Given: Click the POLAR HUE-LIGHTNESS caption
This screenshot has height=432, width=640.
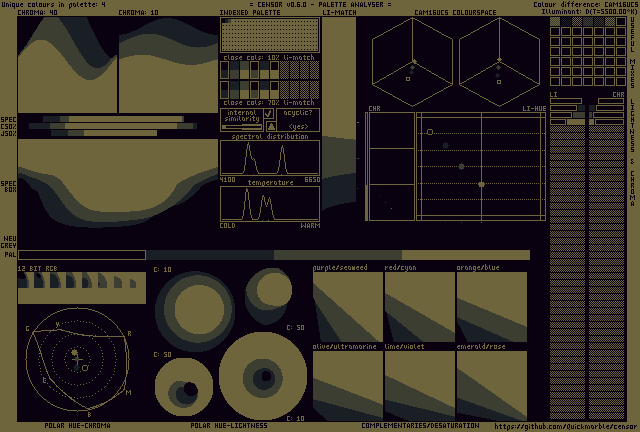Looking at the screenshot, I should (x=229, y=425).
